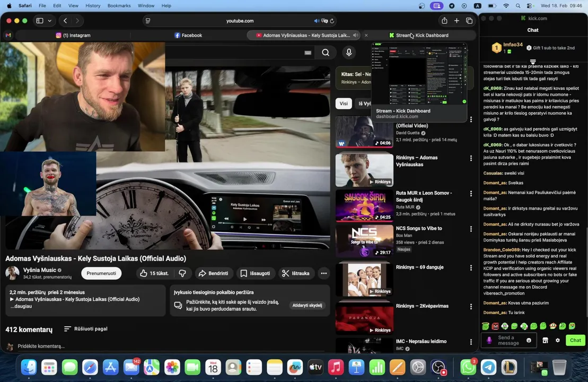Switch to the Facebook tab
This screenshot has width=588, height=382.
tap(188, 35)
